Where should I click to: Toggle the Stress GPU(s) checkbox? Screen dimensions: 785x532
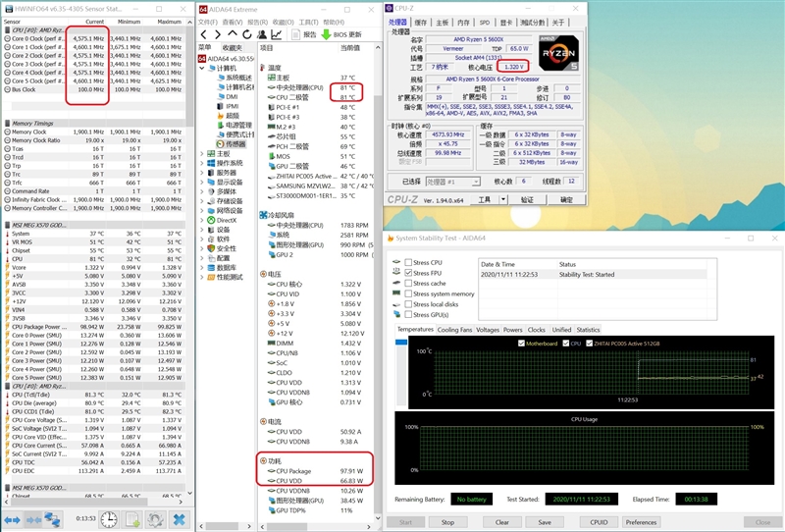pyautogui.click(x=408, y=314)
